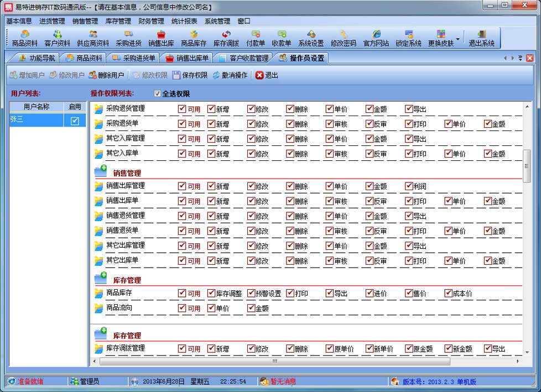541x392 pixels.
Task: Open the 更换皮肤 dropdown arrow
Action: (x=457, y=39)
